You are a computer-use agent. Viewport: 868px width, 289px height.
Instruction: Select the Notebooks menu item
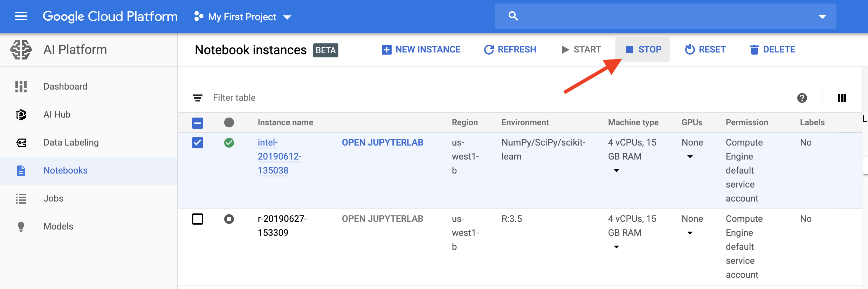89,170
